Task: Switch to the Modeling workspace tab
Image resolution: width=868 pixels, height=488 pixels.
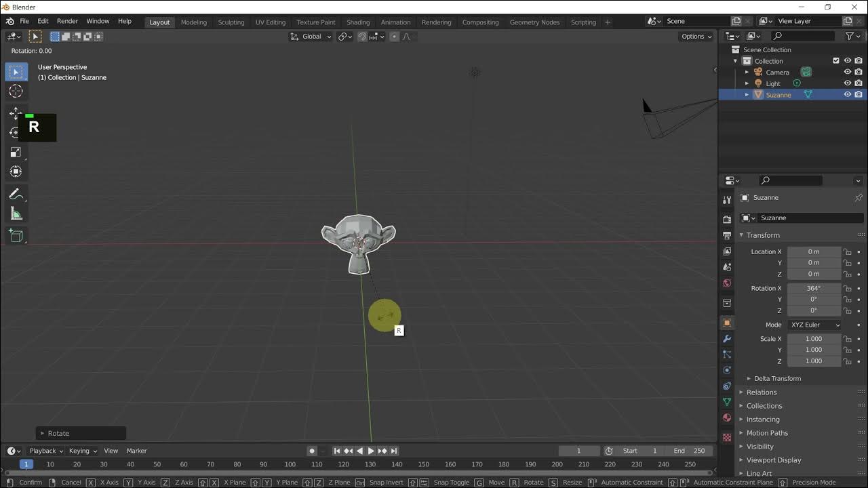Action: click(193, 22)
